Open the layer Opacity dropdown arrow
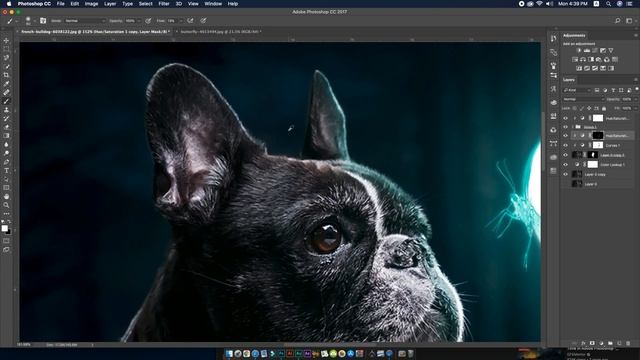 [x=635, y=99]
